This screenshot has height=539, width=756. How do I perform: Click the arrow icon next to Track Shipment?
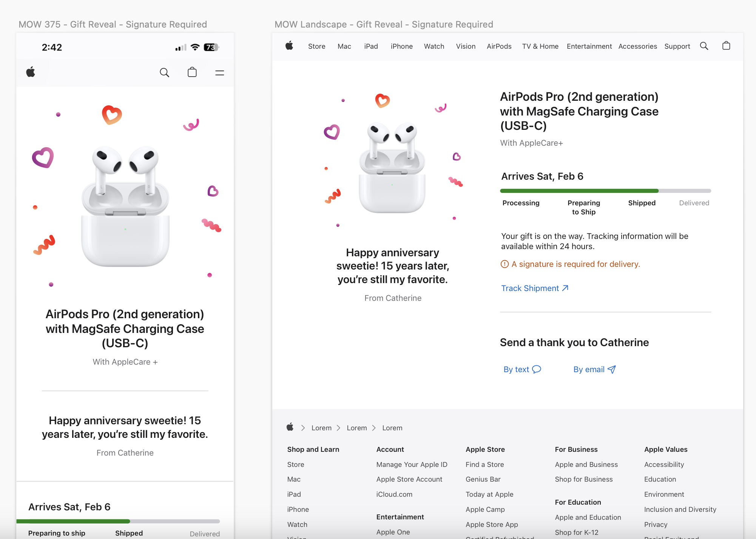(565, 288)
